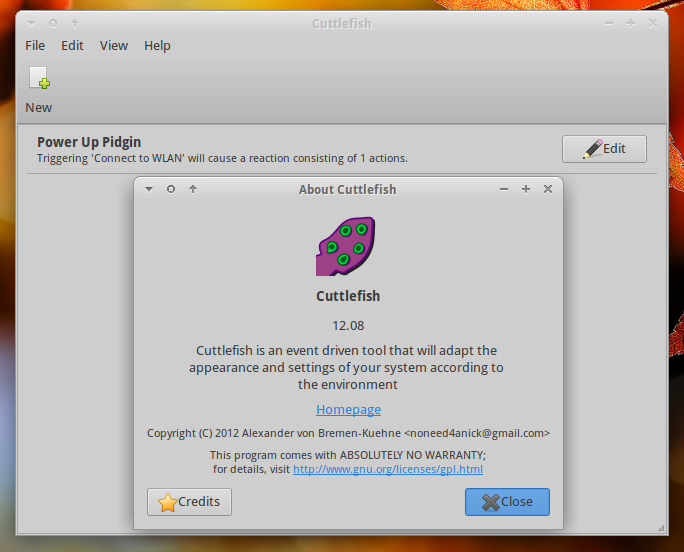This screenshot has height=552, width=684.
Task: Open the Edit menu
Action: [x=72, y=45]
